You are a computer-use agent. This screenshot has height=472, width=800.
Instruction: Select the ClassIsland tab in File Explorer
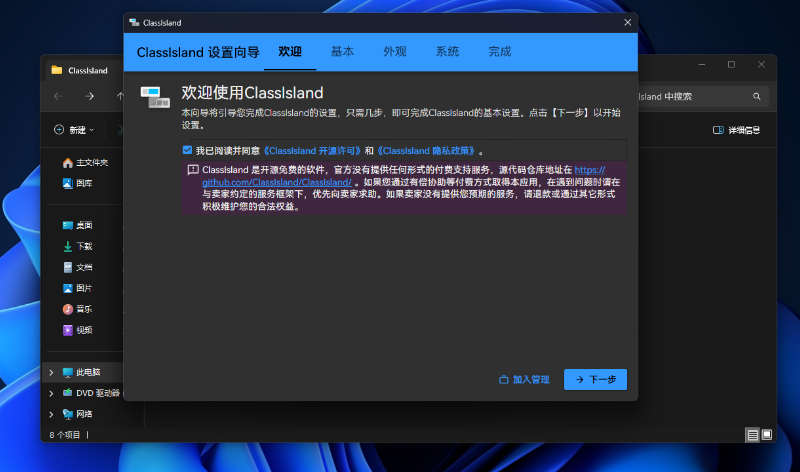tap(85, 70)
